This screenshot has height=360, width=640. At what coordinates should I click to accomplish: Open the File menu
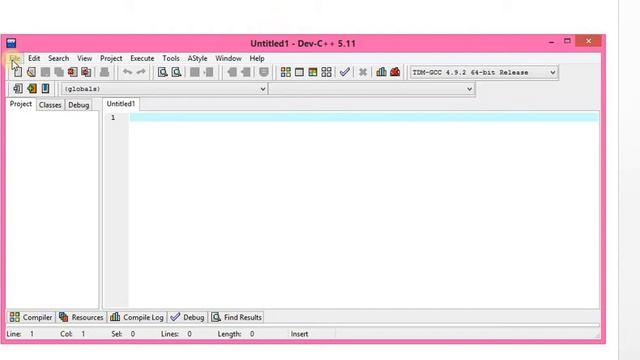tap(15, 58)
